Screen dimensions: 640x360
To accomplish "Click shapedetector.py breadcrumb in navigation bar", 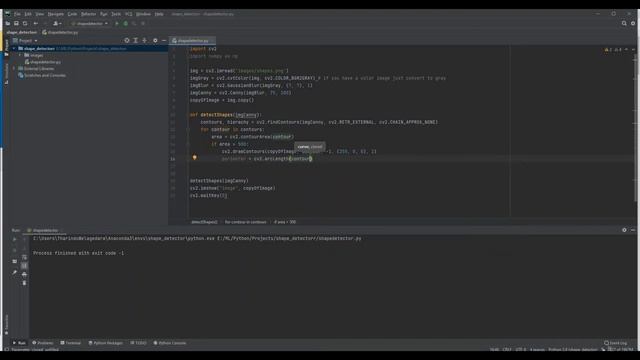I will 60,32.
